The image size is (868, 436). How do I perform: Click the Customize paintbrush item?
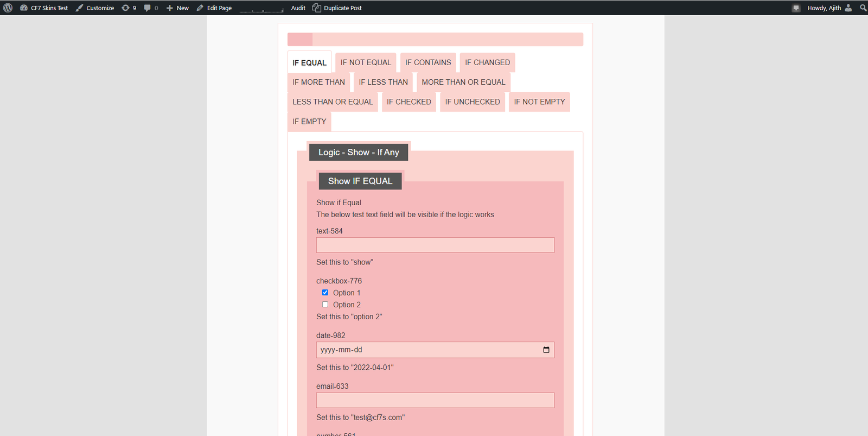(95, 8)
